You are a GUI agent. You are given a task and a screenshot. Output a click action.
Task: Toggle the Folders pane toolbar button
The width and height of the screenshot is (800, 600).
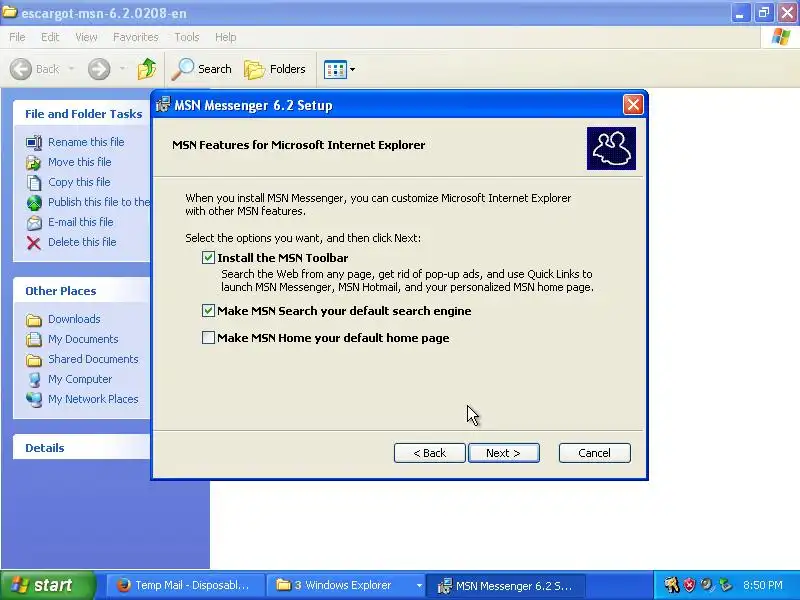tap(275, 69)
